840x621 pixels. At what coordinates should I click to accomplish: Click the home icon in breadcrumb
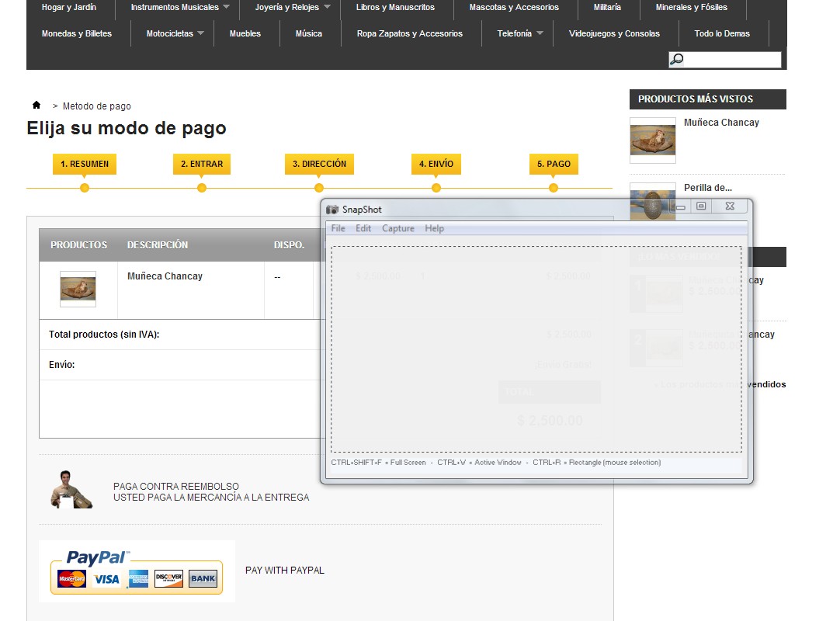click(x=36, y=105)
